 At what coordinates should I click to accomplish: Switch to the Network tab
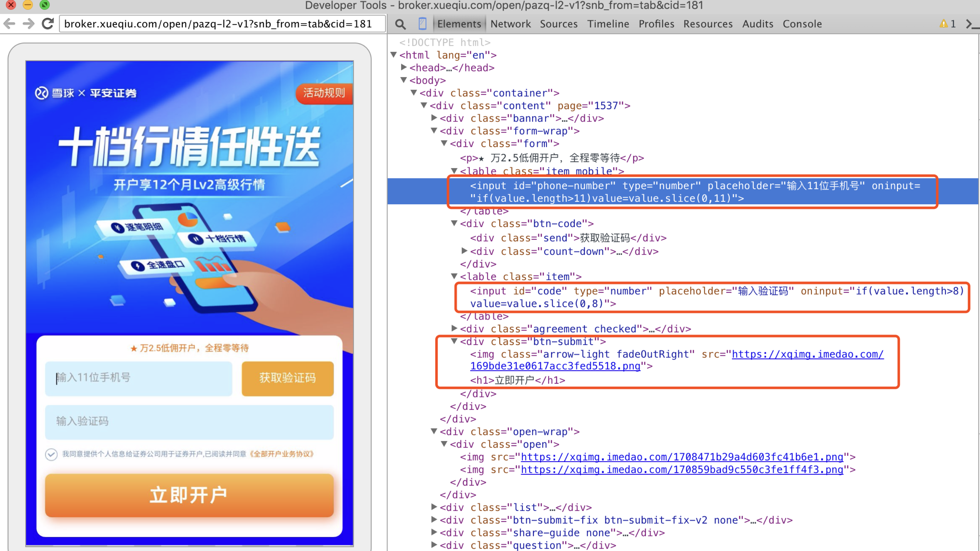510,24
